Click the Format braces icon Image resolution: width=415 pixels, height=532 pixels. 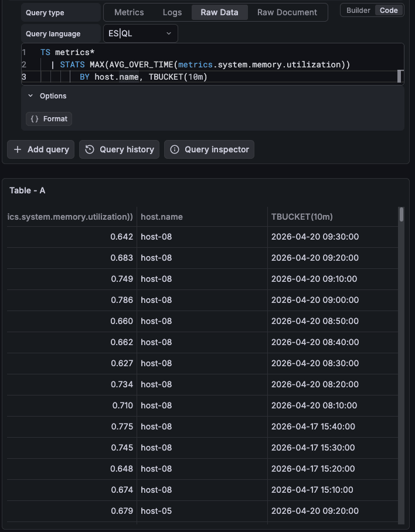click(x=34, y=119)
